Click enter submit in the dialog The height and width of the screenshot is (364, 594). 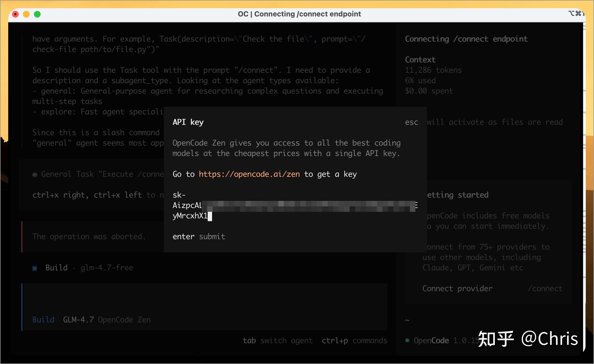199,236
